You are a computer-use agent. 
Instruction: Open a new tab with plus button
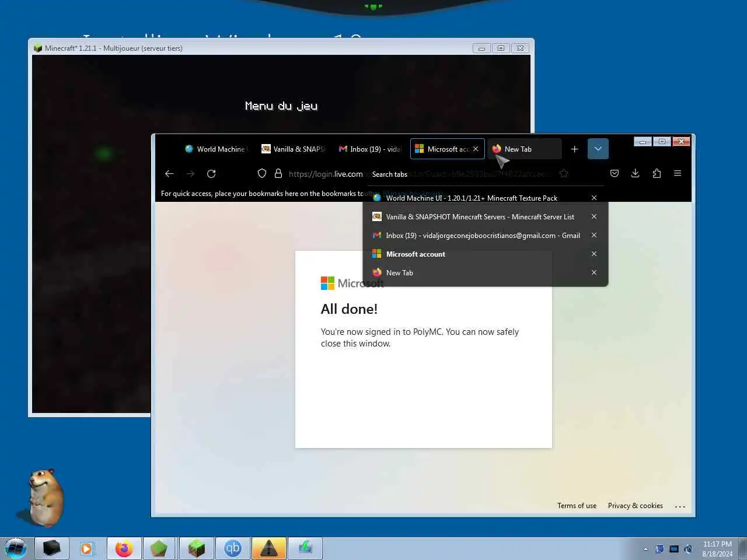574,149
